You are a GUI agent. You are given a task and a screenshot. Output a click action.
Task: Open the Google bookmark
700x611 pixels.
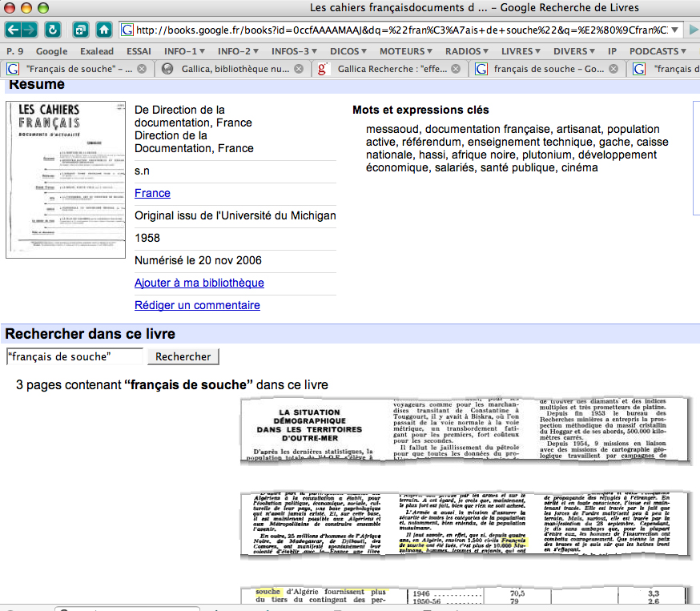coord(52,51)
